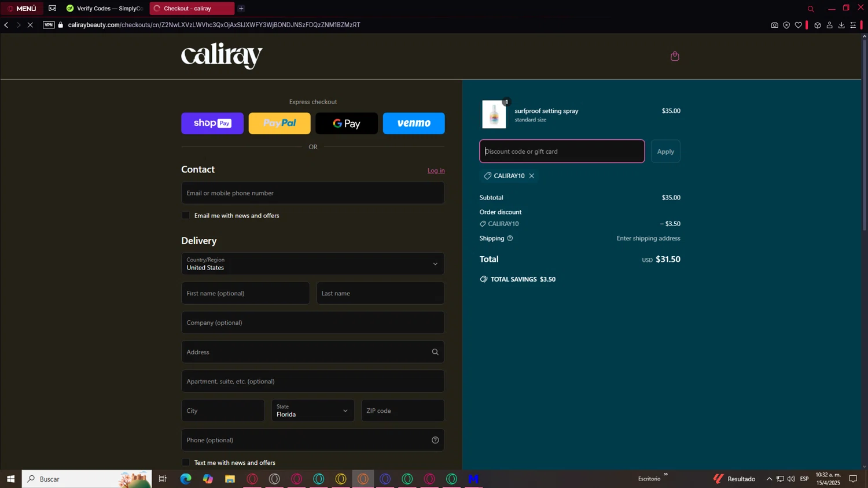Click the workspaces icon beside MENÚ
The image size is (868, 488).
click(x=53, y=8)
